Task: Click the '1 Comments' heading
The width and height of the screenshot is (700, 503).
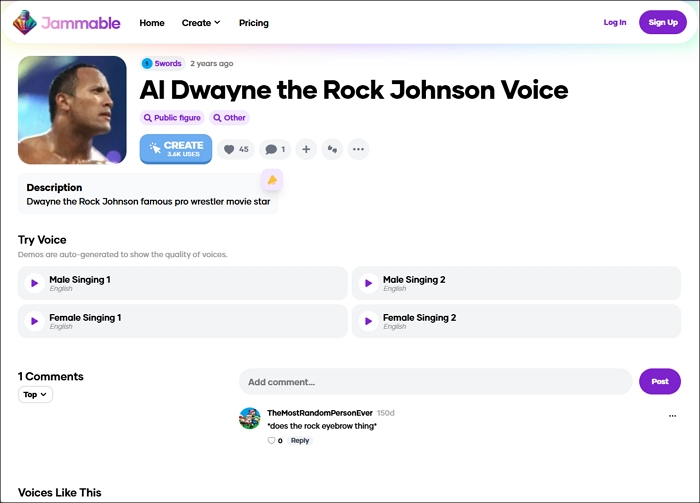Action: pos(51,376)
